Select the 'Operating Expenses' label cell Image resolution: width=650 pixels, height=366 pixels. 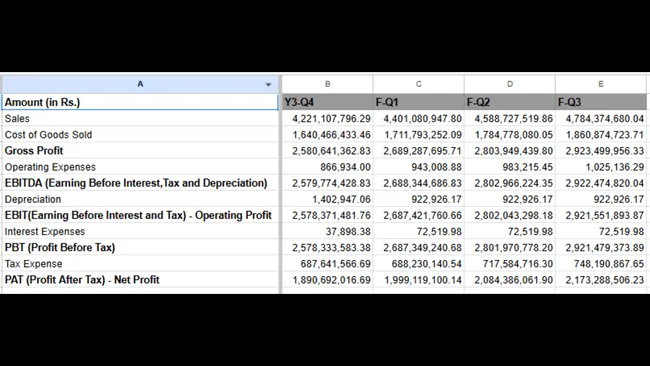pos(140,167)
